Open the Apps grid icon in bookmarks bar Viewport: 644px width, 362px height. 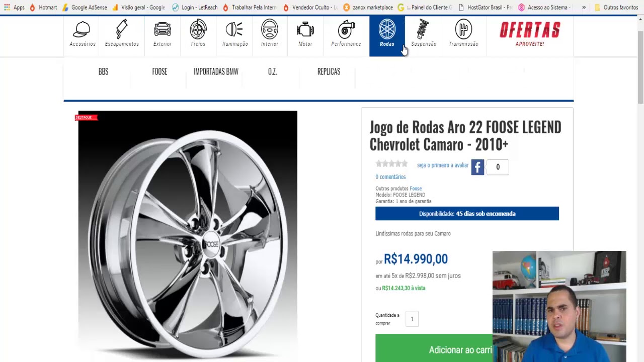pyautogui.click(x=14, y=8)
